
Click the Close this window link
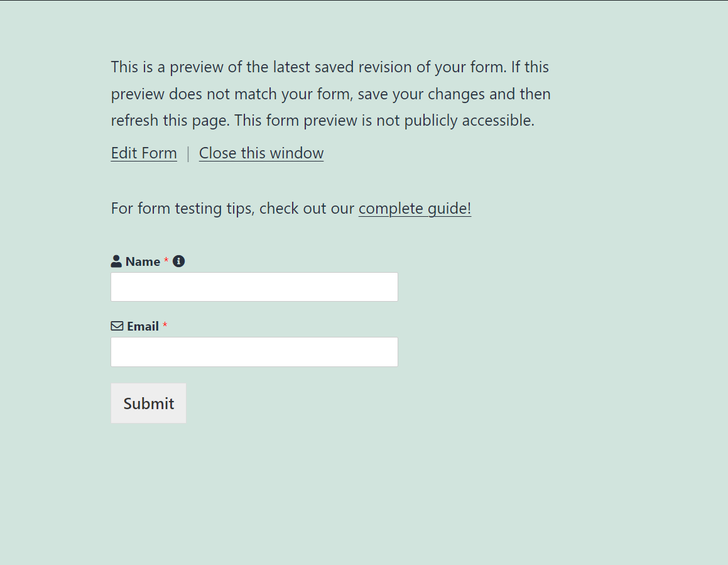(x=261, y=153)
